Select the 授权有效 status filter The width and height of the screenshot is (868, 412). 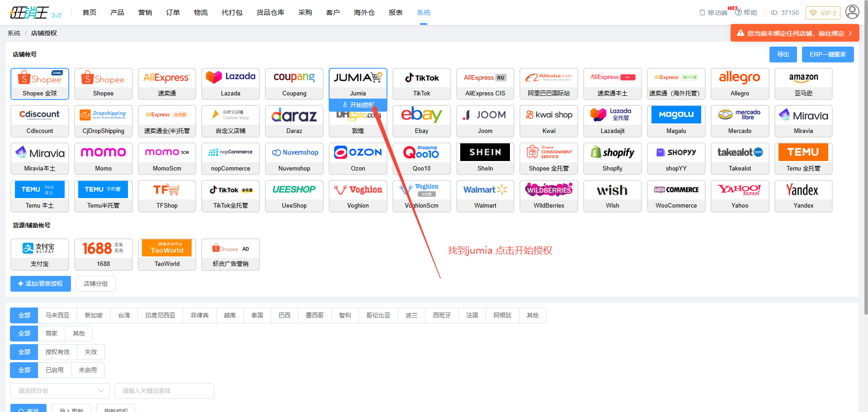pyautogui.click(x=57, y=352)
